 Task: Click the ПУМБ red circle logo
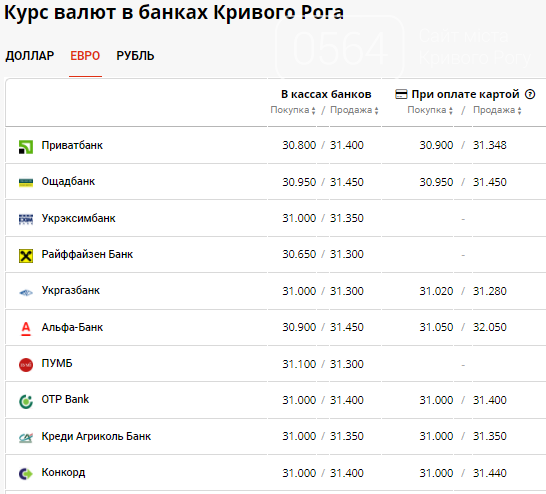pyautogui.click(x=26, y=365)
